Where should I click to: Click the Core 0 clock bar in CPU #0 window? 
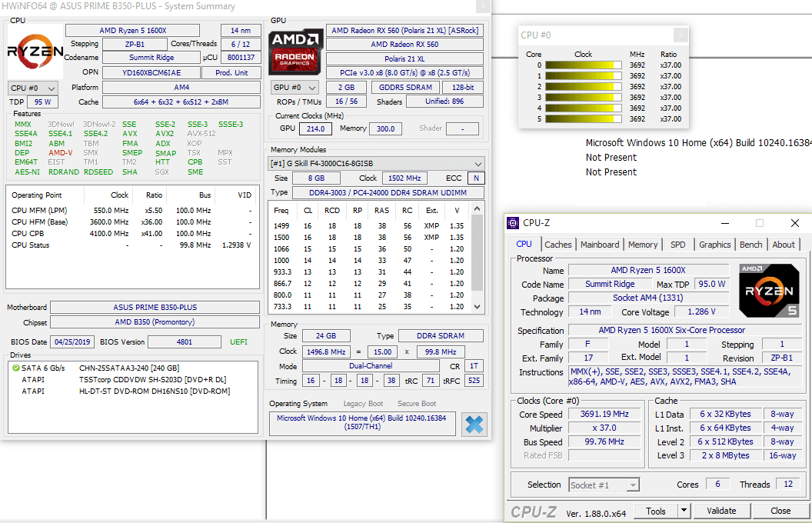(583, 65)
